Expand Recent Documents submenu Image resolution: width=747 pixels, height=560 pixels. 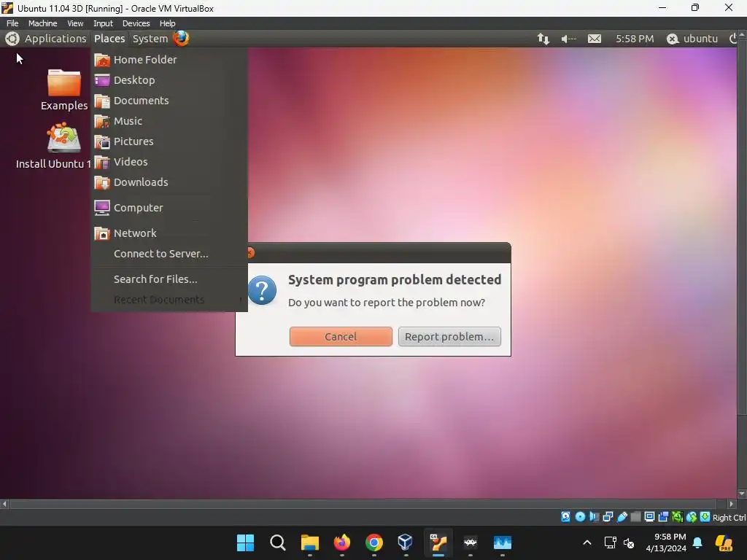point(169,300)
